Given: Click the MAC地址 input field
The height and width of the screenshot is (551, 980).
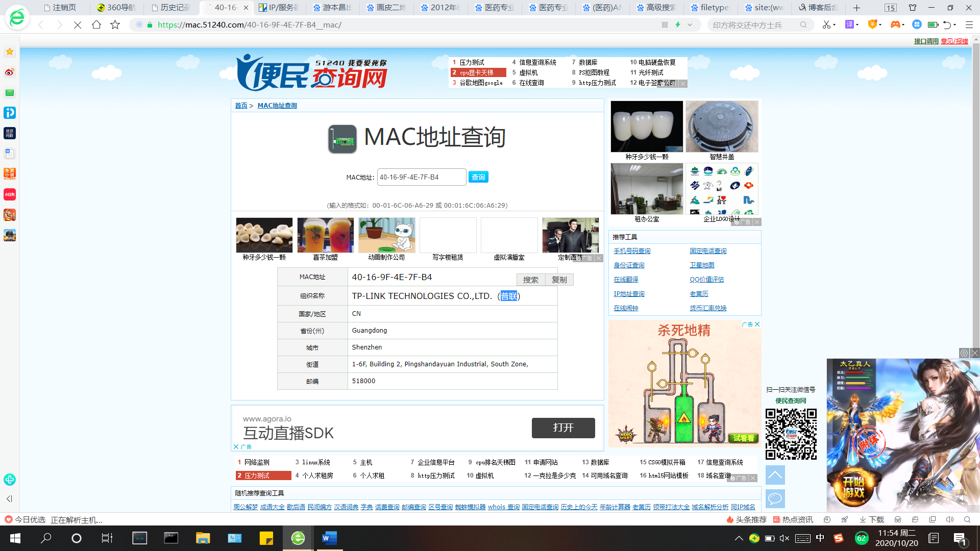Looking at the screenshot, I should (x=421, y=177).
